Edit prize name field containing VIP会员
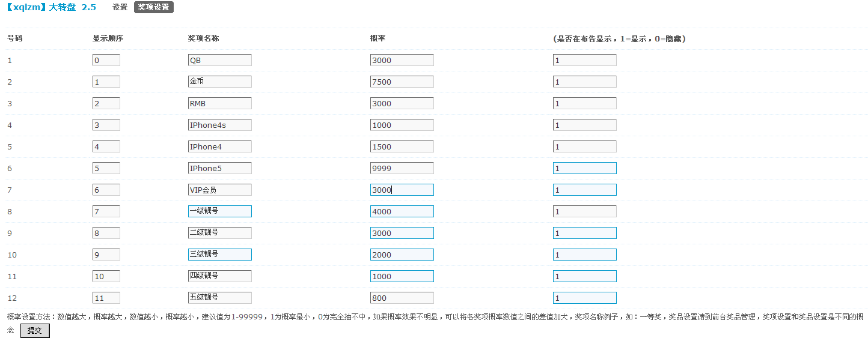 click(220, 190)
